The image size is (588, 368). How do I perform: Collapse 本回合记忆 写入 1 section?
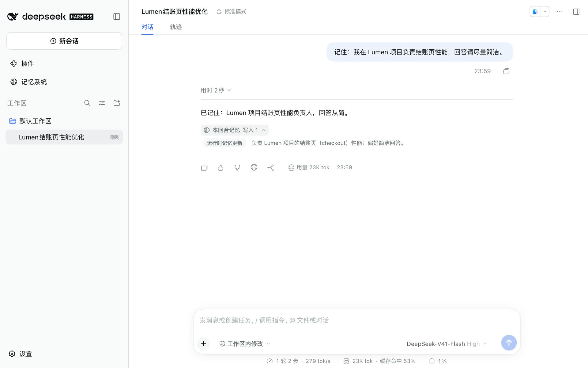[x=235, y=130]
